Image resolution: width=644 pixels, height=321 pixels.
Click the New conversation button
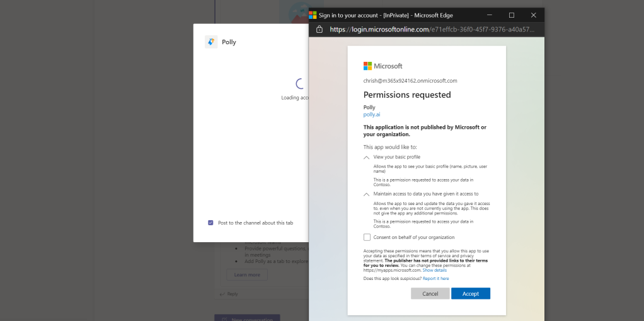pyautogui.click(x=247, y=318)
